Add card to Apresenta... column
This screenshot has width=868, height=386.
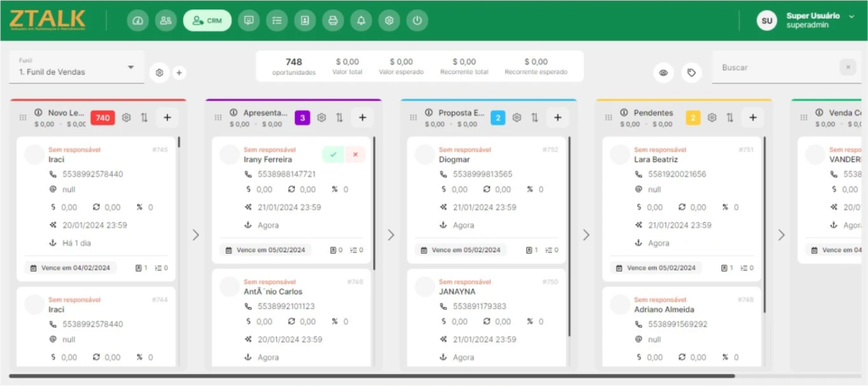(x=363, y=117)
